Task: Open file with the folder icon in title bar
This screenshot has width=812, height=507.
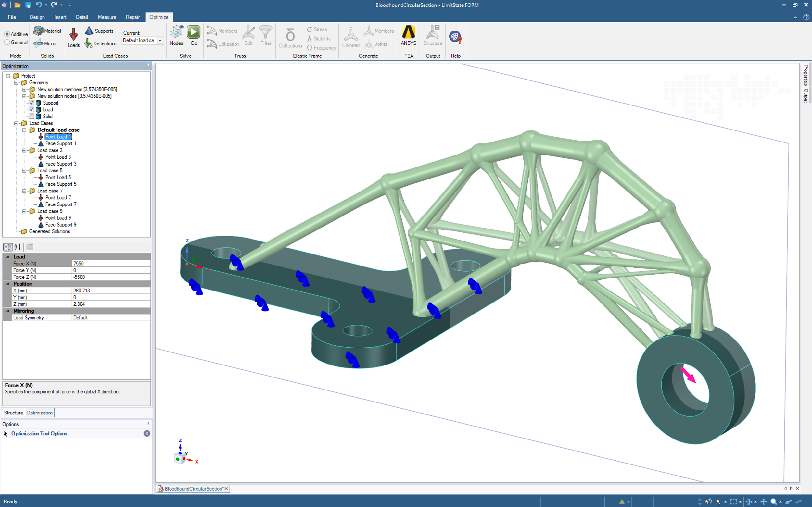Action: (18, 5)
